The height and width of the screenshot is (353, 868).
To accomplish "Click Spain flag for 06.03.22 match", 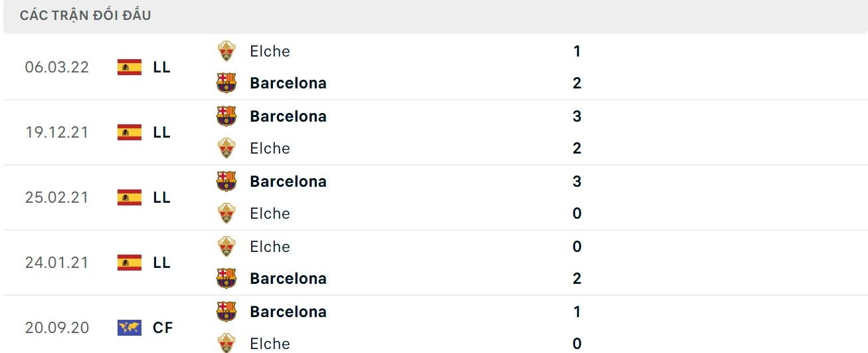I will [130, 67].
